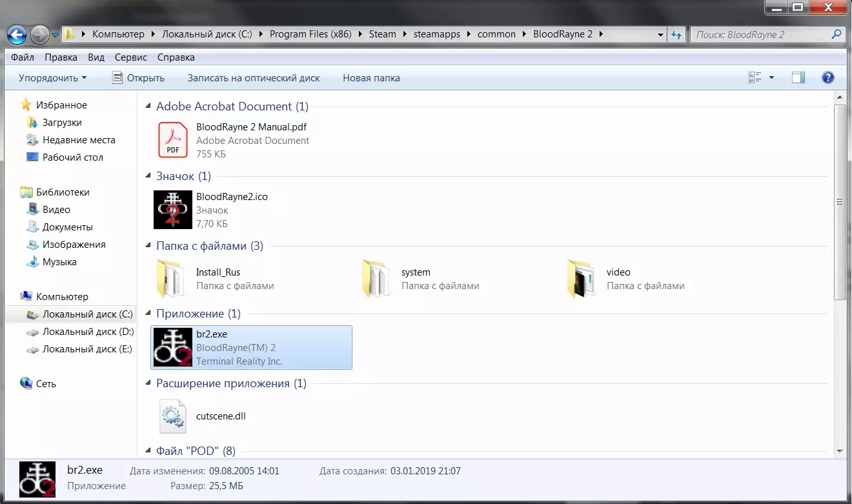Click the steamapps breadcrumb segment
This screenshot has height=504, width=852.
[x=437, y=34]
